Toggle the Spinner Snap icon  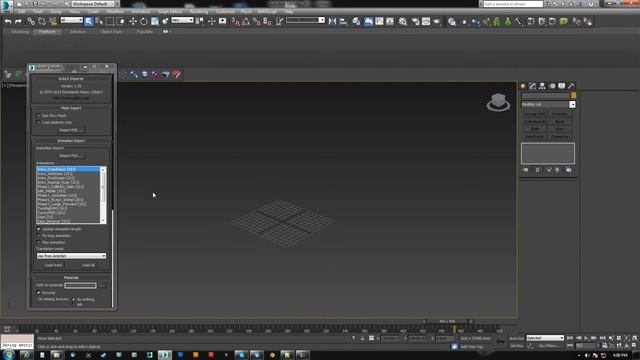267,21
